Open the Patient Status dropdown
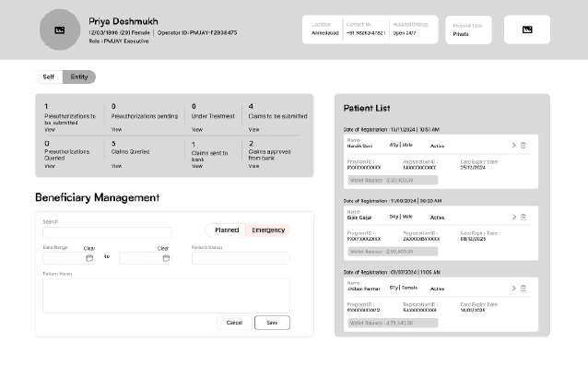This screenshot has width=588, height=366. (241, 258)
